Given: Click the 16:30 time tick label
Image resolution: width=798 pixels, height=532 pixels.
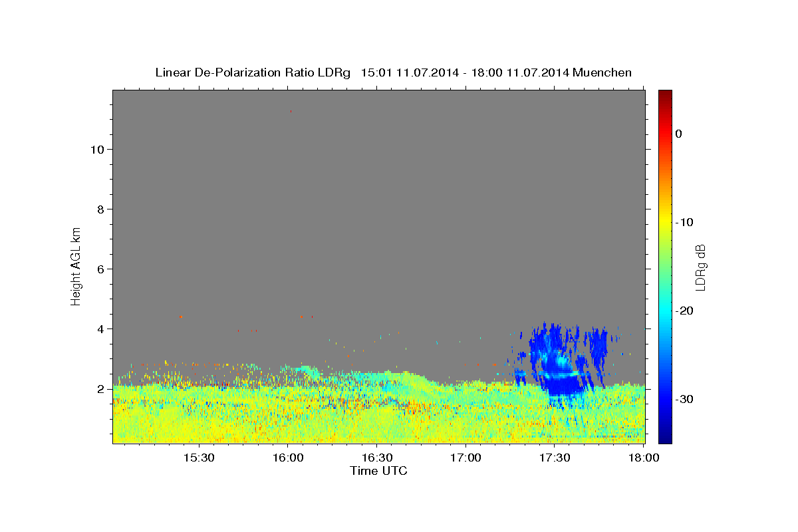Looking at the screenshot, I should point(377,458).
